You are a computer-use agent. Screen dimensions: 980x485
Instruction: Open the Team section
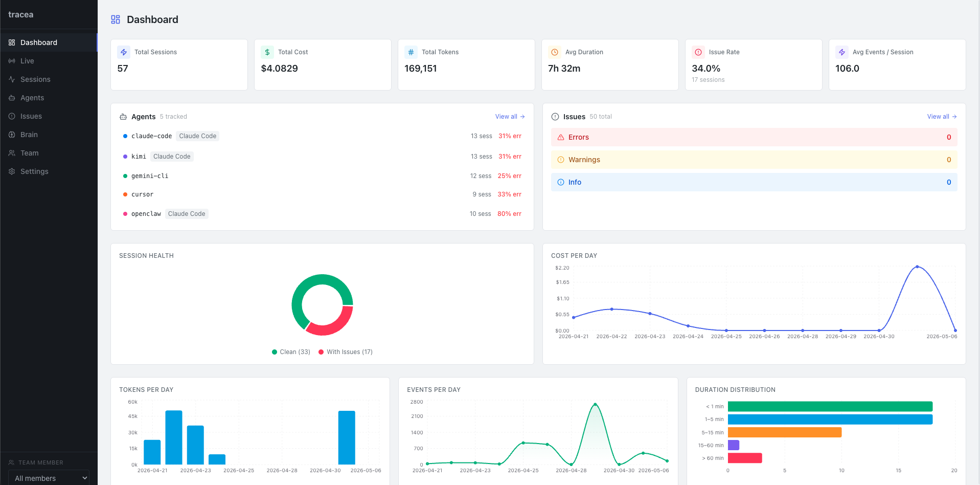point(49,153)
